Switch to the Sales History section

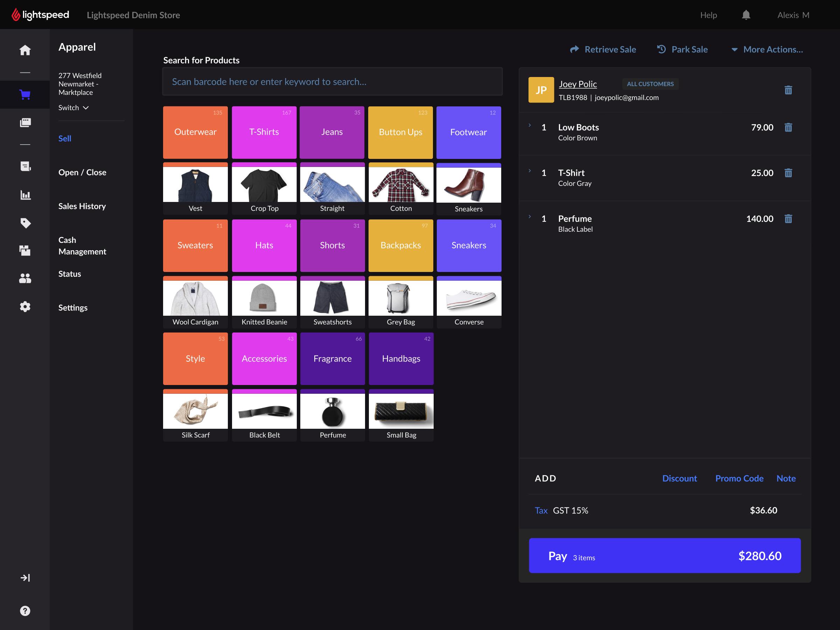[82, 206]
